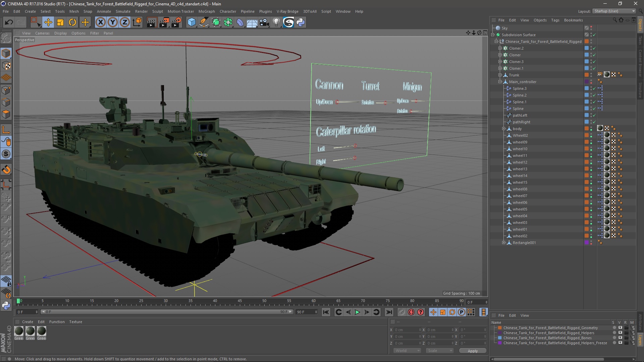
Task: Open material manager Create menu
Action: pos(28,322)
